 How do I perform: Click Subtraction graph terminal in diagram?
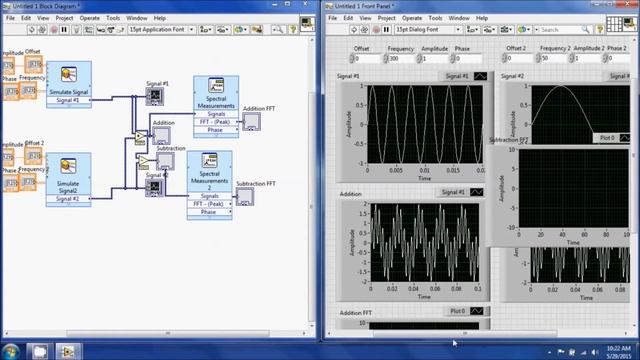pyautogui.click(x=165, y=162)
